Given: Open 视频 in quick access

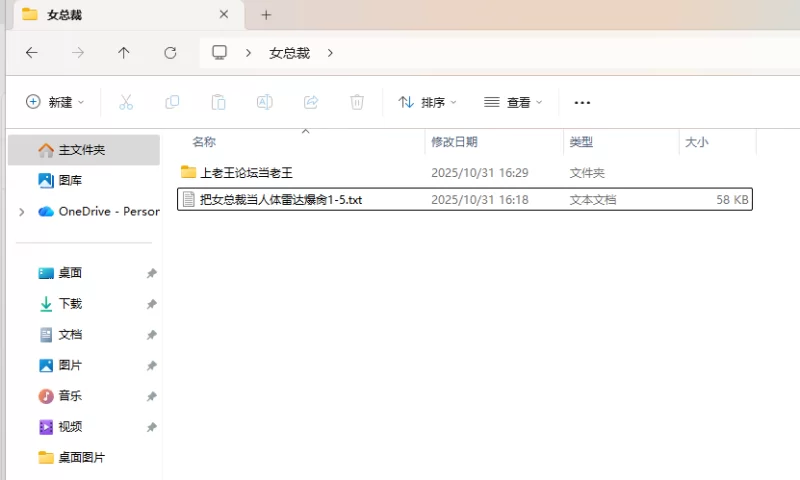Looking at the screenshot, I should coord(70,426).
